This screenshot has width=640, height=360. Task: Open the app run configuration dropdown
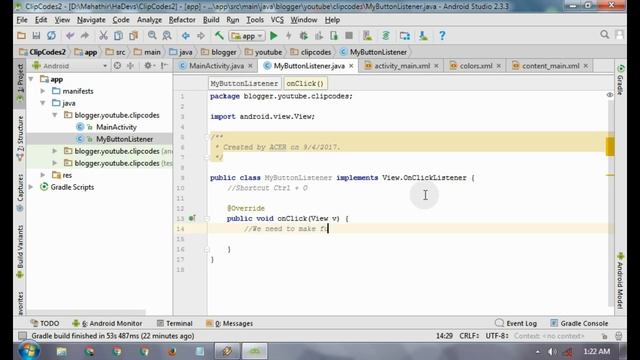coord(247,36)
